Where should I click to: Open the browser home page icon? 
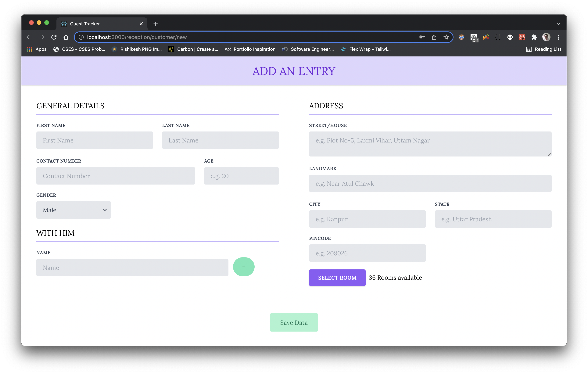[x=66, y=37]
